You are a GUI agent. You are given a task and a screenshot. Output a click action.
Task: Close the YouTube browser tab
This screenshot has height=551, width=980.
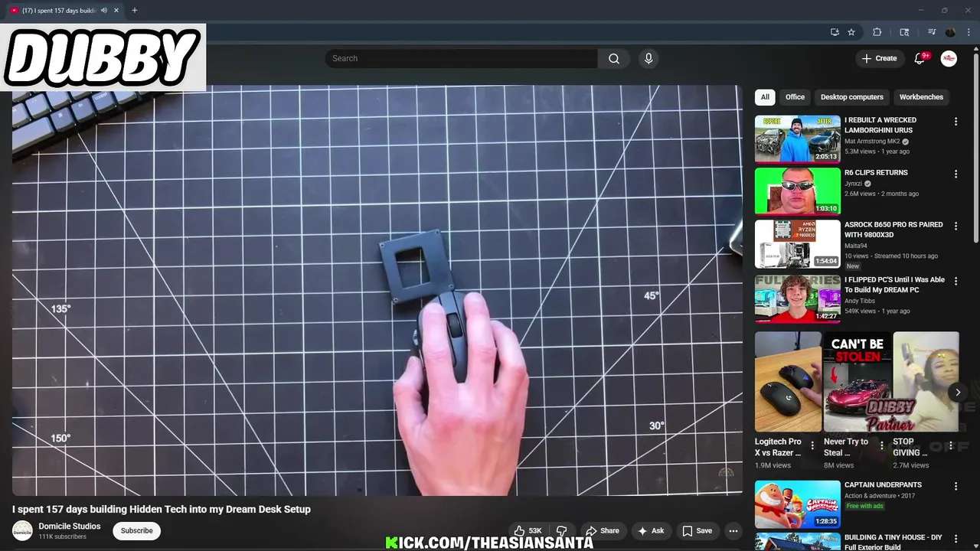(x=117, y=11)
